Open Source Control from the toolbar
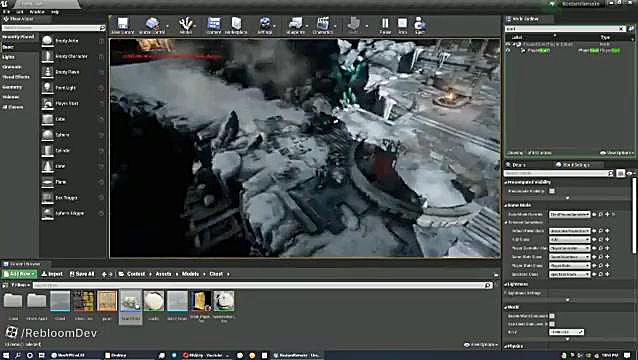 152,26
